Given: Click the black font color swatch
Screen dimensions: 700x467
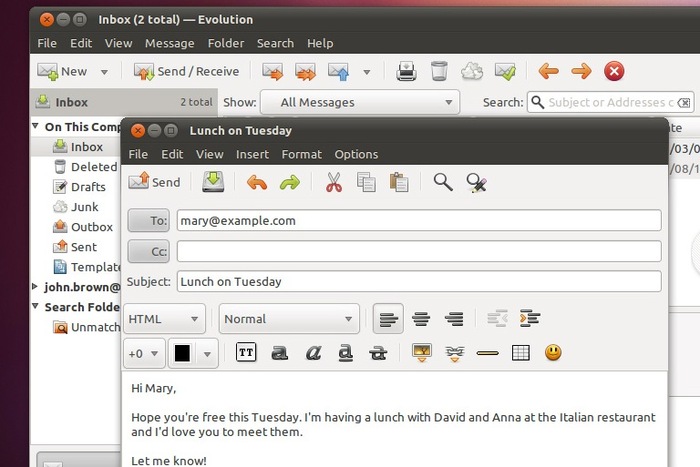Looking at the screenshot, I should click(x=182, y=354).
